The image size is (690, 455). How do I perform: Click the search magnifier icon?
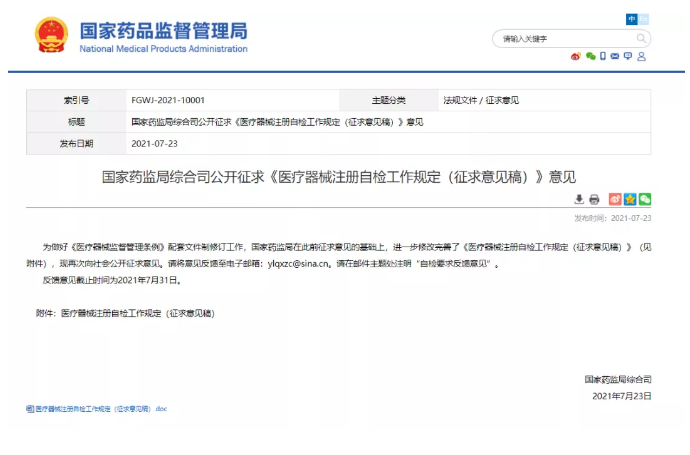pos(641,39)
